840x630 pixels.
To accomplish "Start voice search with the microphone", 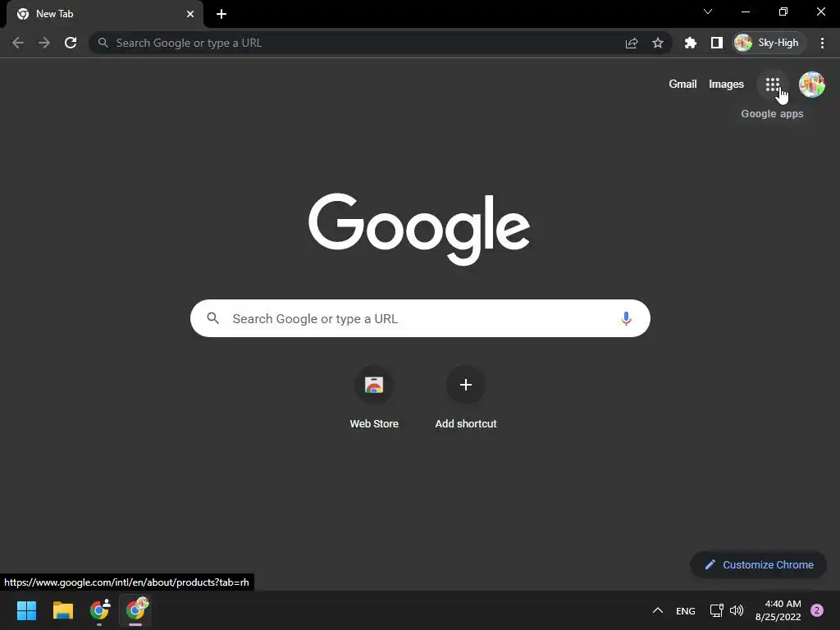I will 626,318.
